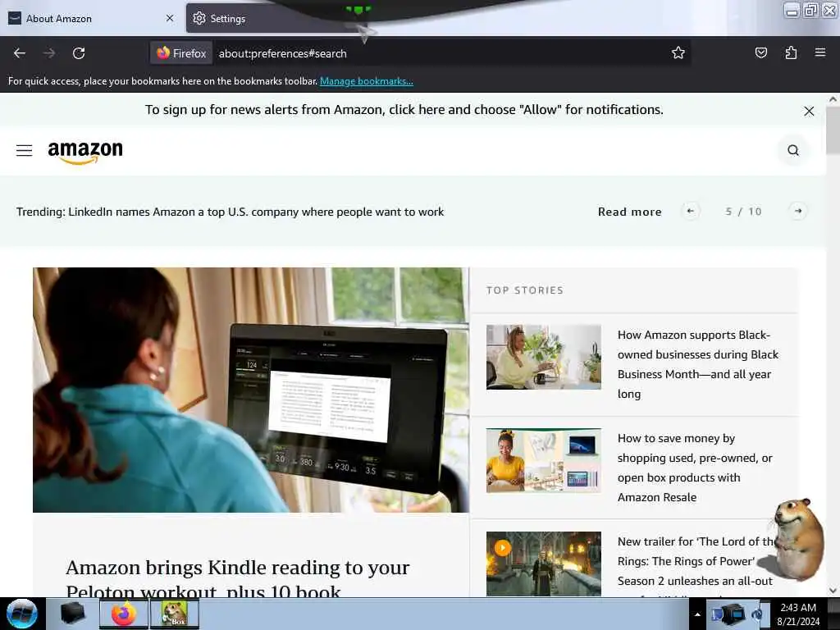Open the Amazon site search icon
Image resolution: width=840 pixels, height=630 pixels.
pos(793,151)
